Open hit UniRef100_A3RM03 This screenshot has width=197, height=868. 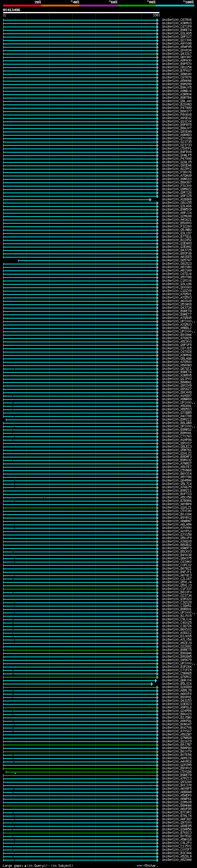coord(177,23)
